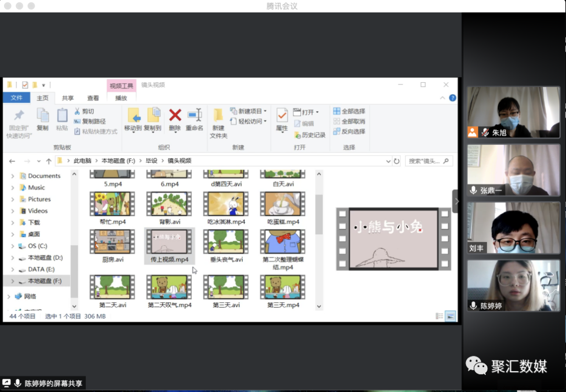Open the File (文件) ribbon tab
566x392 pixels.
click(16, 98)
